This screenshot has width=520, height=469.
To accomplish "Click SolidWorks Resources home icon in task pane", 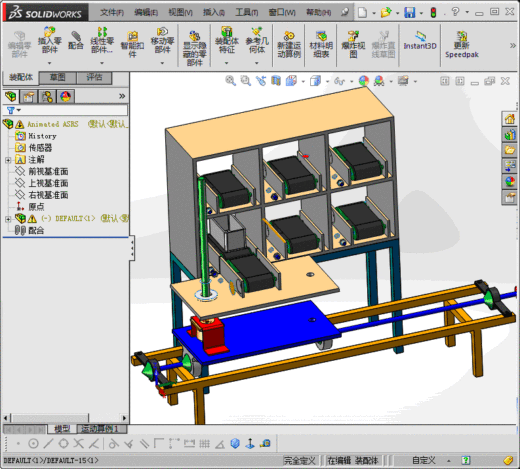I will [510, 119].
